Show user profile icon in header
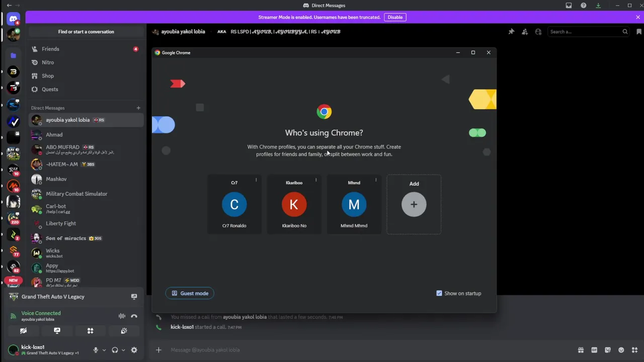 point(538,32)
